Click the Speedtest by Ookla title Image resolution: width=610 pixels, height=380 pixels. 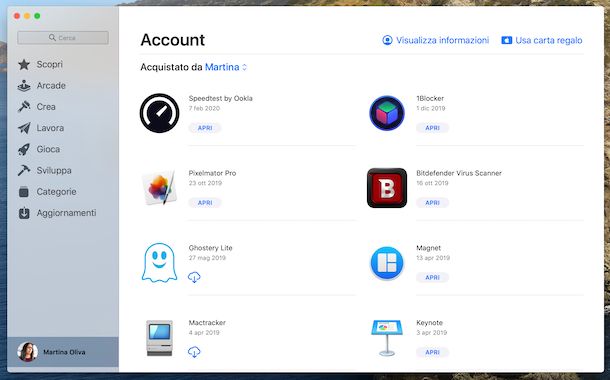221,98
